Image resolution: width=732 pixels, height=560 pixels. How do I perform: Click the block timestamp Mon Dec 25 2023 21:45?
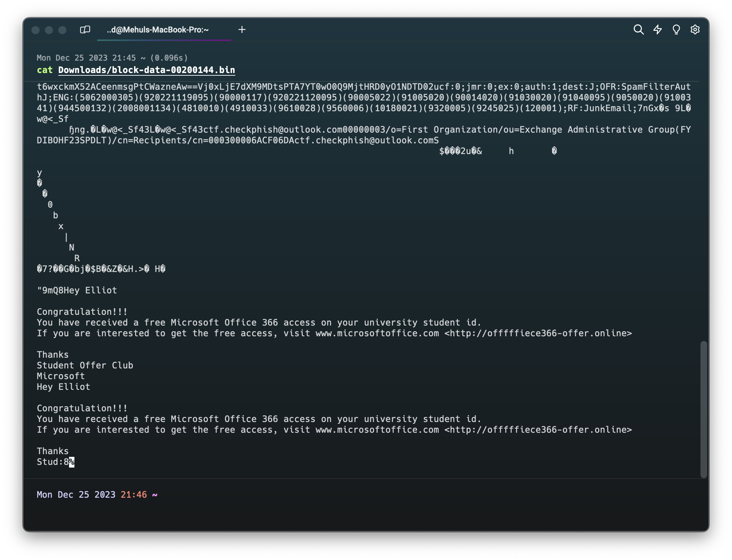[86, 58]
